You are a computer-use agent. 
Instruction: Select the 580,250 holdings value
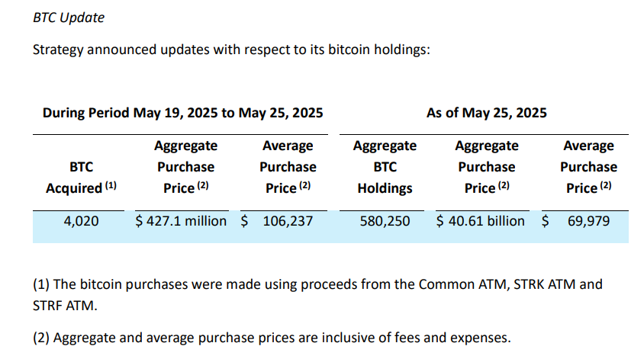pyautogui.click(x=385, y=221)
